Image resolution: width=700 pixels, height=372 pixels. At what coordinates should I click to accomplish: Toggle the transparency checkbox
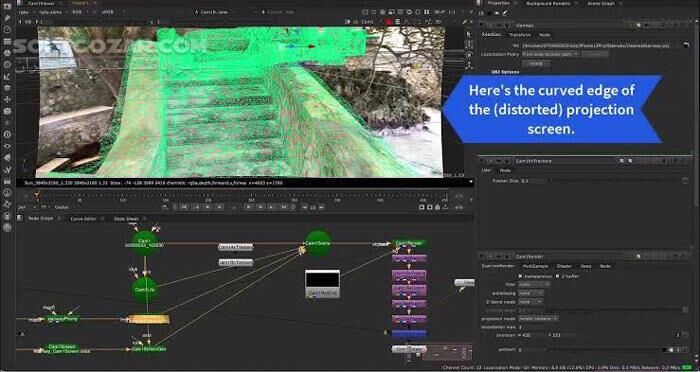[520, 276]
